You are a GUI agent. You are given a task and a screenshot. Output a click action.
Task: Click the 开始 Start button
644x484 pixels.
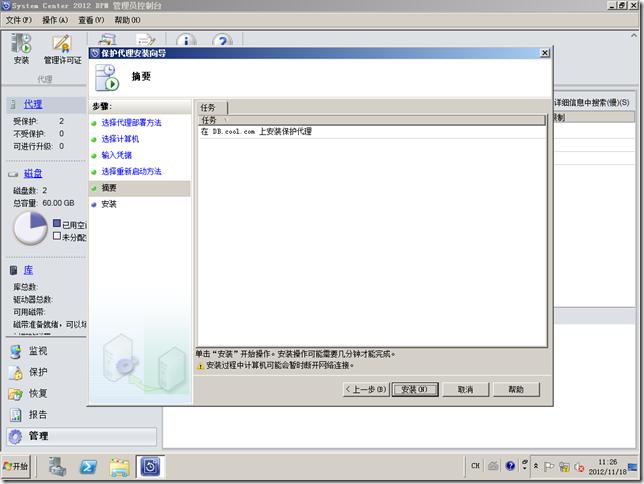pyautogui.click(x=16, y=466)
